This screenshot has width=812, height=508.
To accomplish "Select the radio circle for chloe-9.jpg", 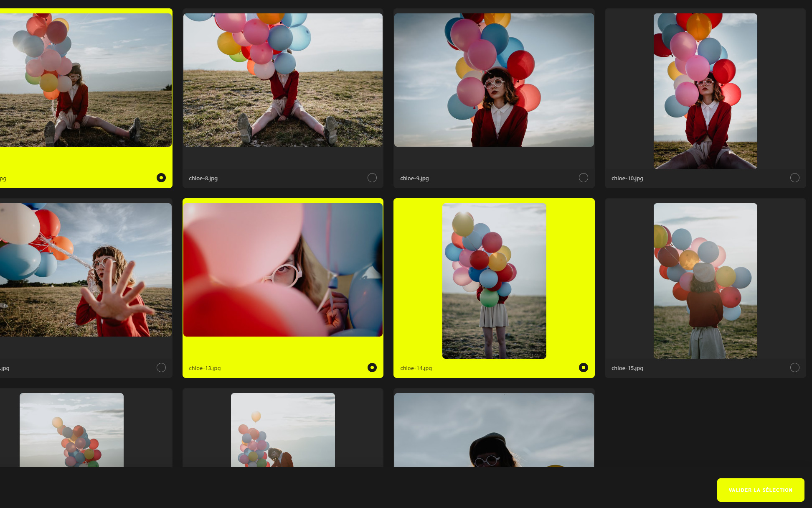I will [583, 178].
